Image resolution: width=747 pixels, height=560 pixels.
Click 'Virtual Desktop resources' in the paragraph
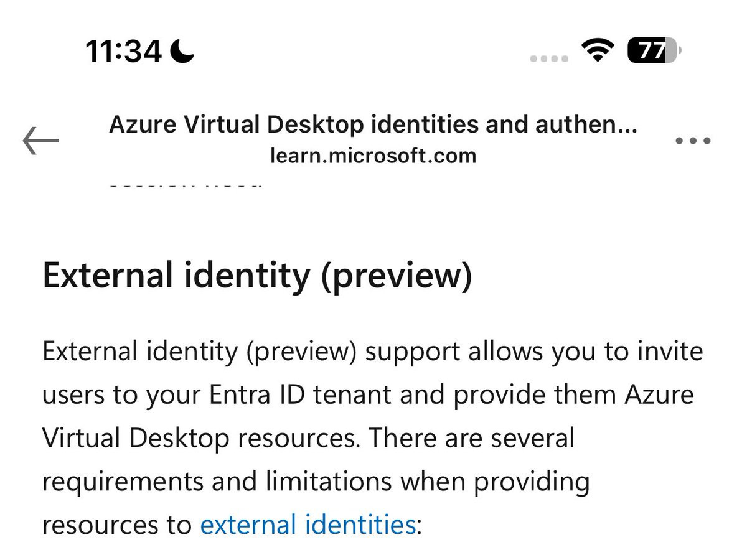pos(198,438)
